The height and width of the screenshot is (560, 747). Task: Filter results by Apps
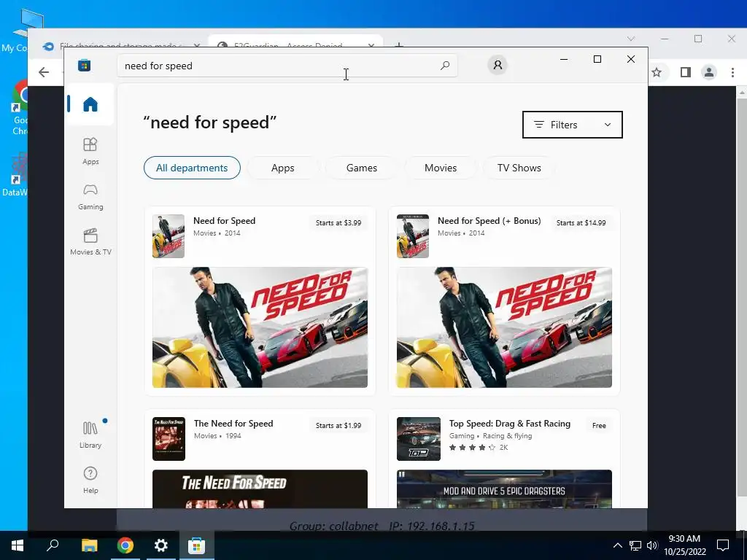coord(282,168)
